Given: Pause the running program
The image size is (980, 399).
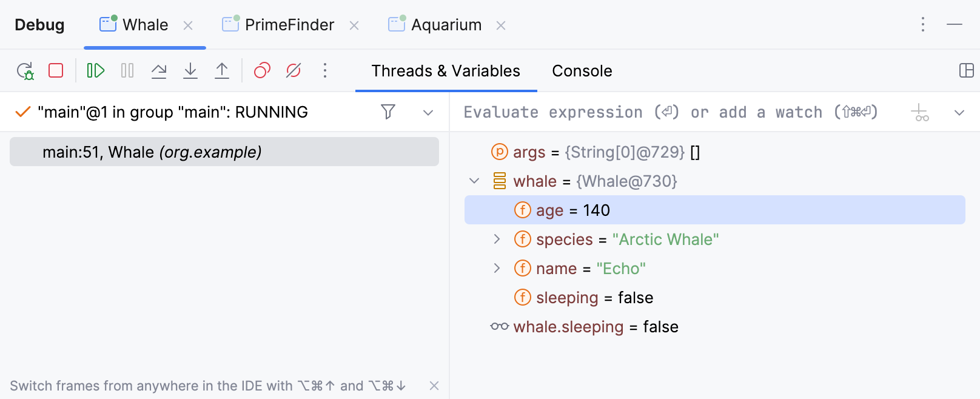Looking at the screenshot, I should (x=127, y=71).
